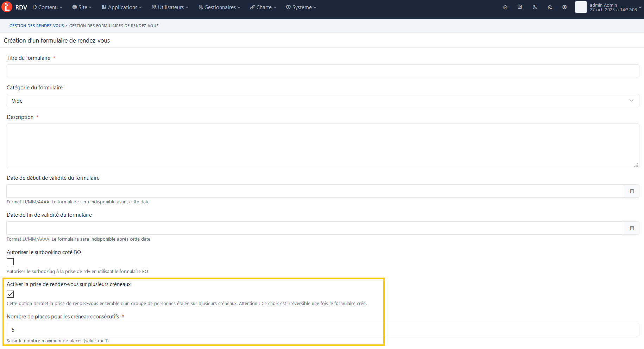The height and width of the screenshot is (349, 644).
Task: Click the home icon in top bar
Action: pyautogui.click(x=505, y=7)
